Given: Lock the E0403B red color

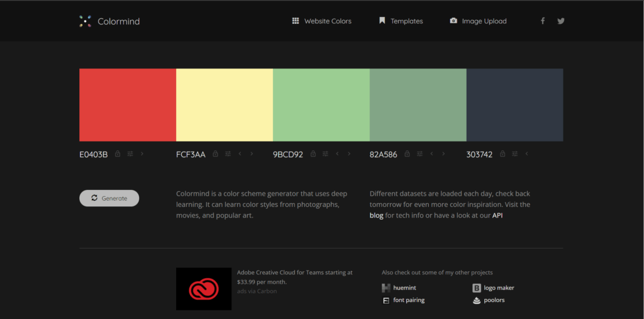Looking at the screenshot, I should [x=118, y=154].
